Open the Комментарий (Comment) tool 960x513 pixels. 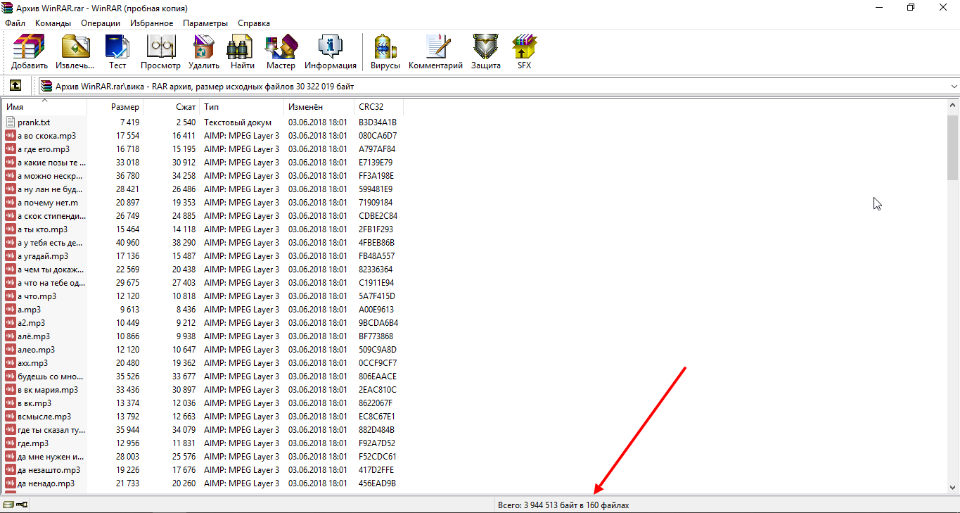pyautogui.click(x=435, y=51)
